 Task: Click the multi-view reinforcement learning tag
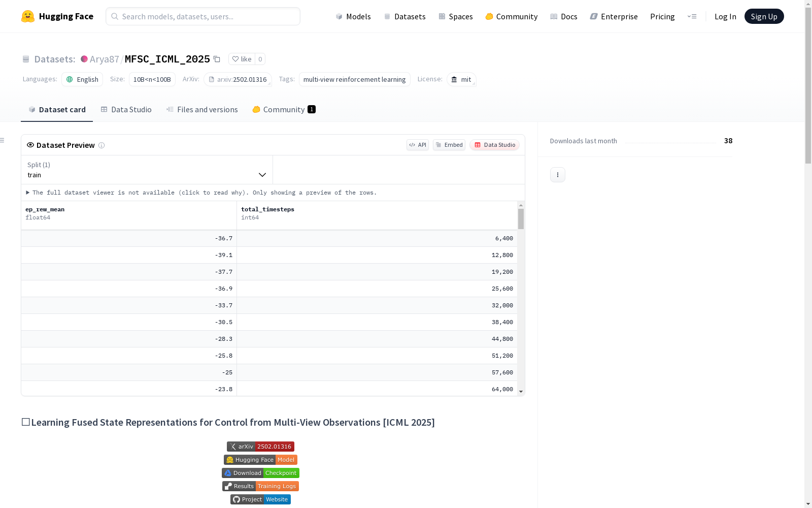[x=355, y=79]
